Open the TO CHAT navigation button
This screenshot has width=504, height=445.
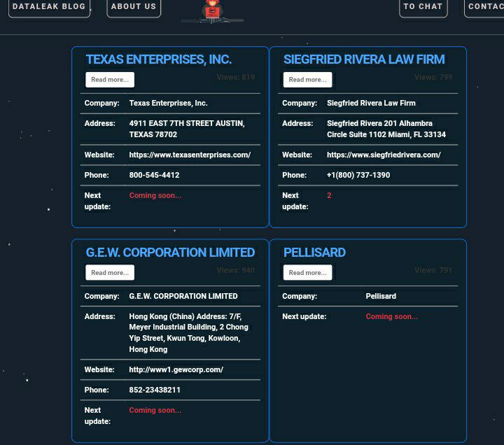coord(423,7)
